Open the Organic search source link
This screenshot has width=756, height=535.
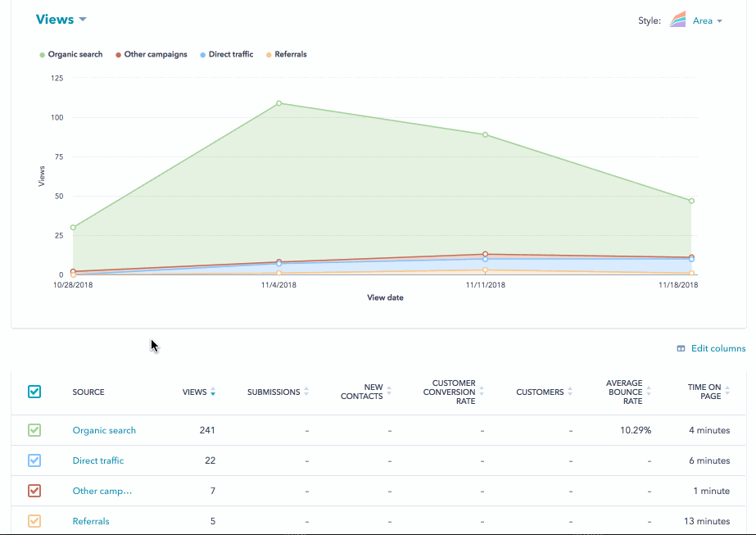click(x=104, y=429)
